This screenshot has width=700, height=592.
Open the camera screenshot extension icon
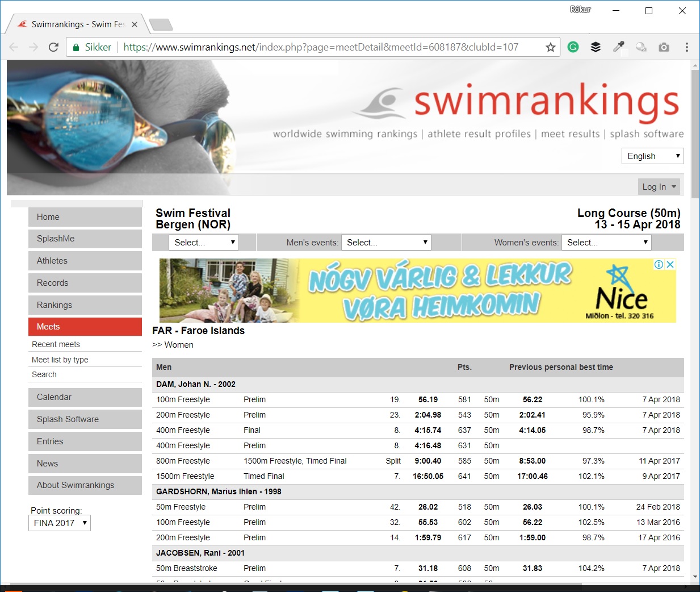[x=664, y=47]
